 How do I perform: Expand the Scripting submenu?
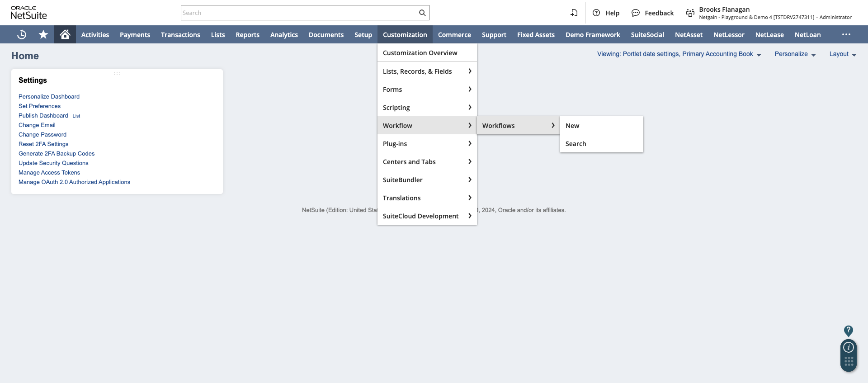pos(427,108)
